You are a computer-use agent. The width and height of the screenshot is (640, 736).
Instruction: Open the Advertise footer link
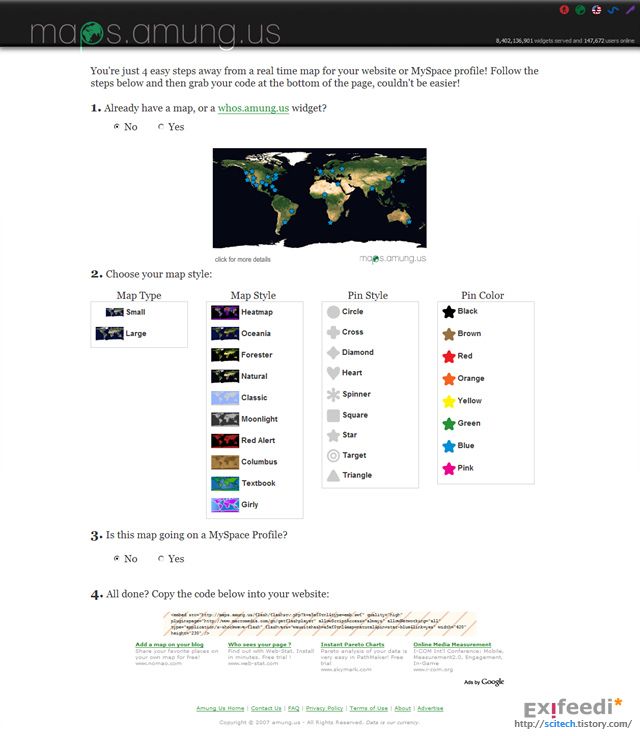click(430, 708)
